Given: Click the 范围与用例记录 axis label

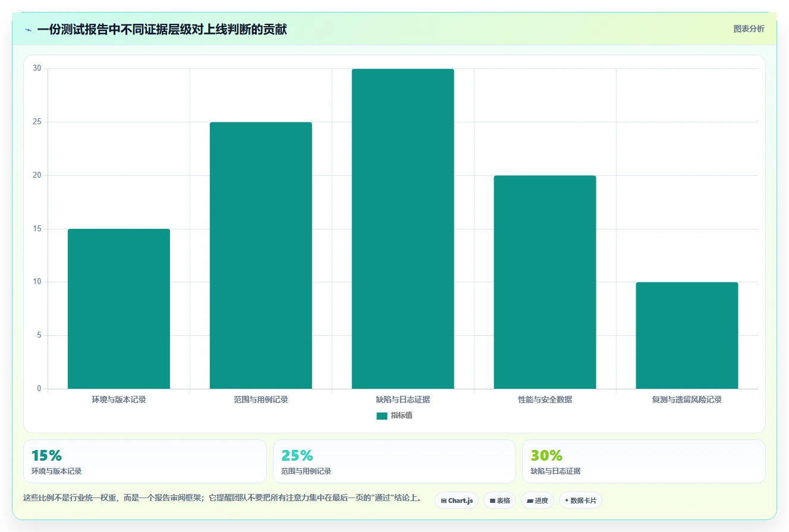Looking at the screenshot, I should (261, 400).
